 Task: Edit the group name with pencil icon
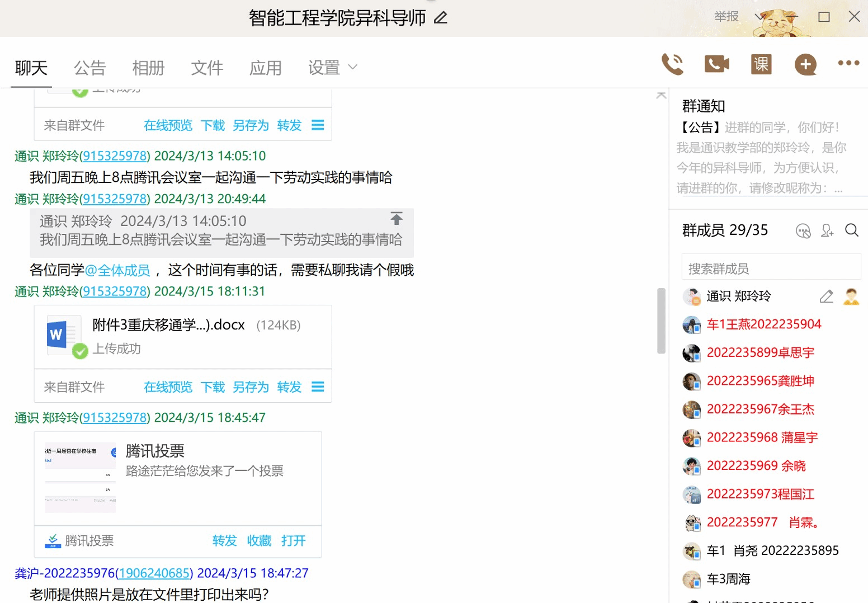(441, 18)
